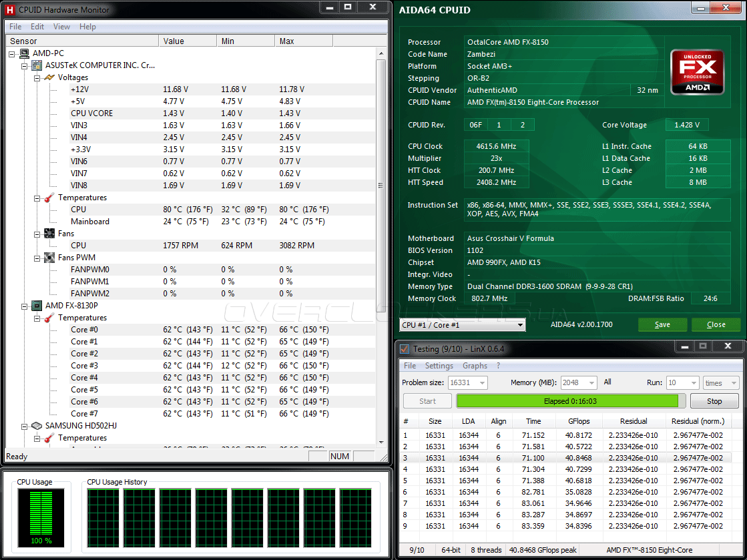747x560 pixels.
Task: Click the GFlops column header in LinX
Action: (577, 421)
